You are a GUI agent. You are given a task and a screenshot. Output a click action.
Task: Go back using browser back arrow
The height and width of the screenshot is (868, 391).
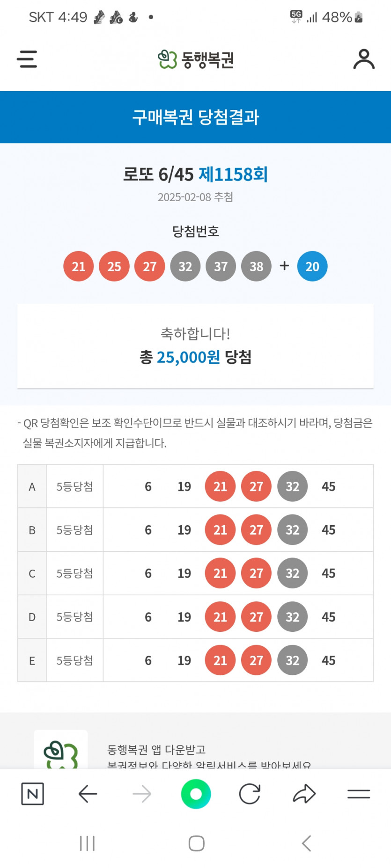(88, 794)
